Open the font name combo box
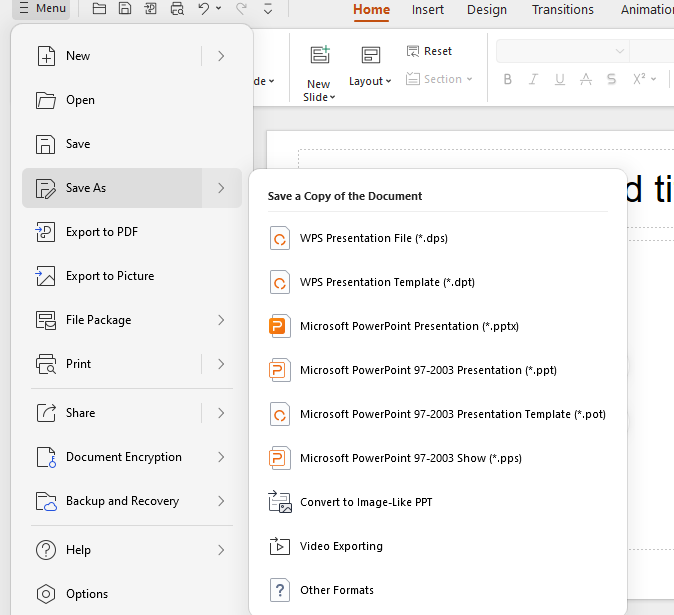The image size is (674, 615). coord(562,51)
